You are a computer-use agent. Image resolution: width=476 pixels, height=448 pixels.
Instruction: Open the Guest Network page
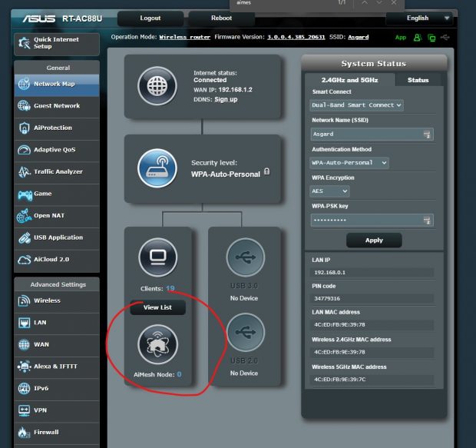[x=57, y=106]
